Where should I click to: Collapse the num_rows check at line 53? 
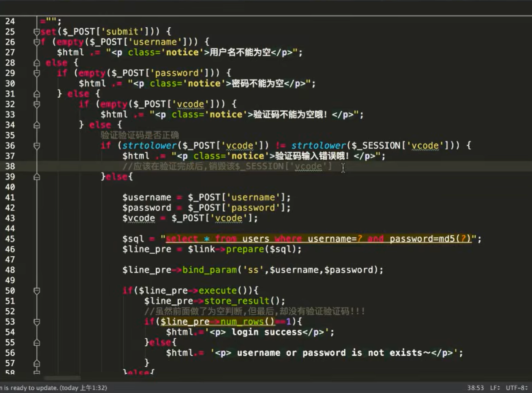(x=37, y=322)
